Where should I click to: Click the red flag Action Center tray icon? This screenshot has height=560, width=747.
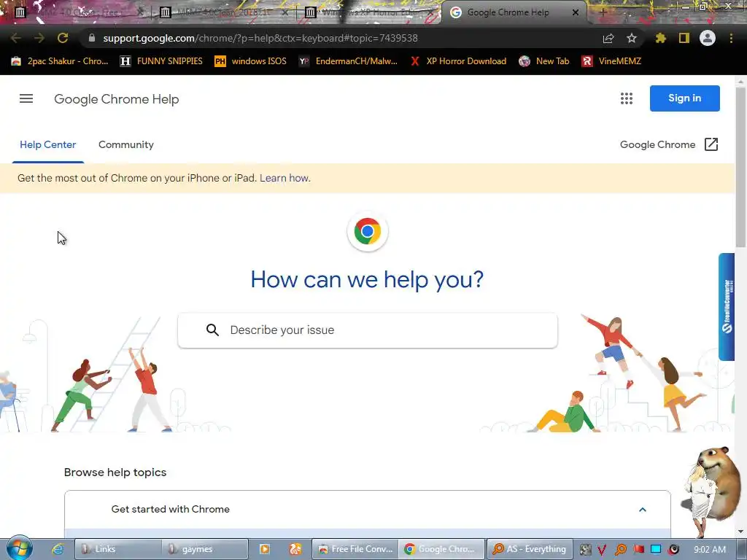click(x=638, y=549)
